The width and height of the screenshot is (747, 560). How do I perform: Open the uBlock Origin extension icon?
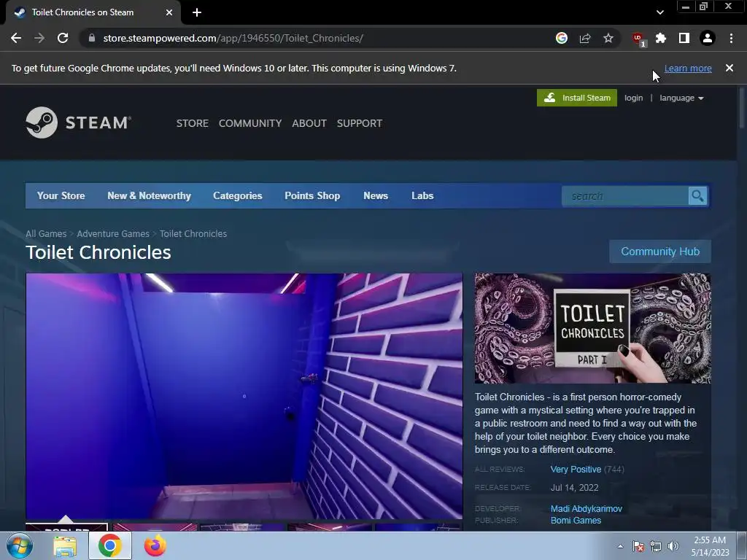638,39
